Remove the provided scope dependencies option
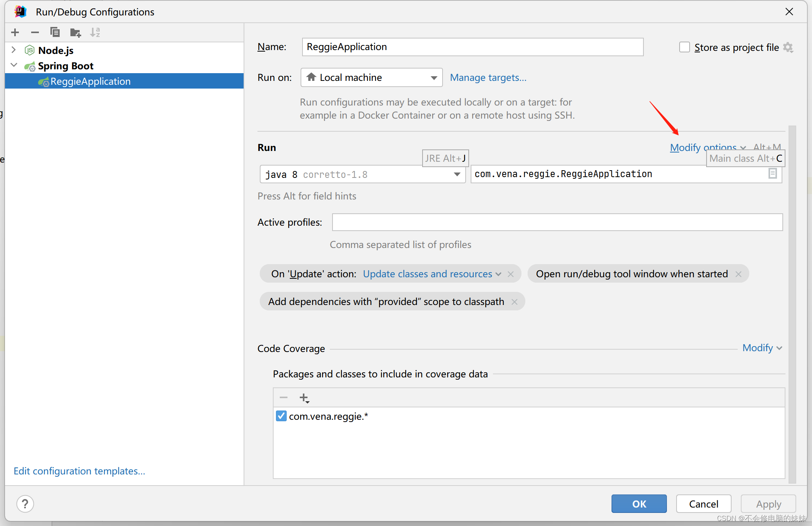812x526 pixels. coord(514,302)
